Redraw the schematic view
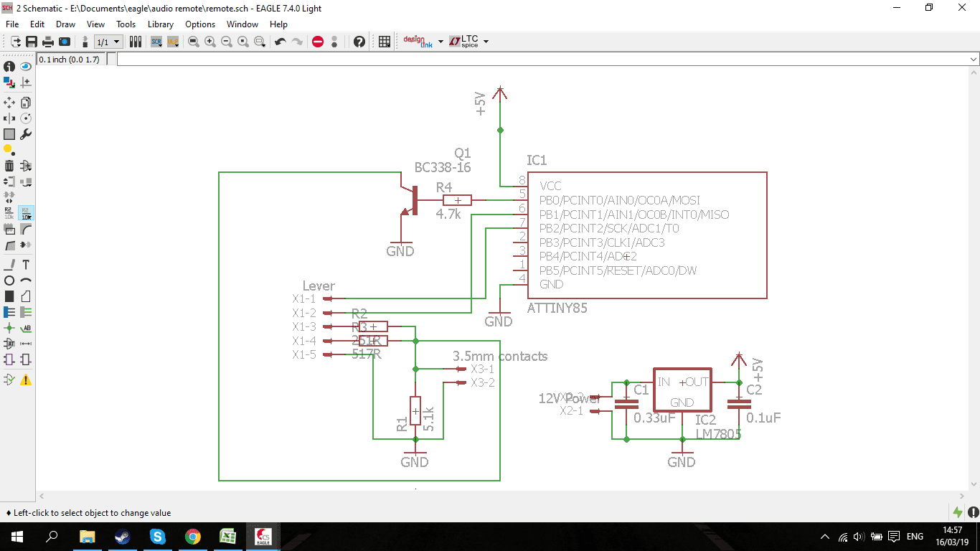Screen dimensions: 980x551 point(243,42)
